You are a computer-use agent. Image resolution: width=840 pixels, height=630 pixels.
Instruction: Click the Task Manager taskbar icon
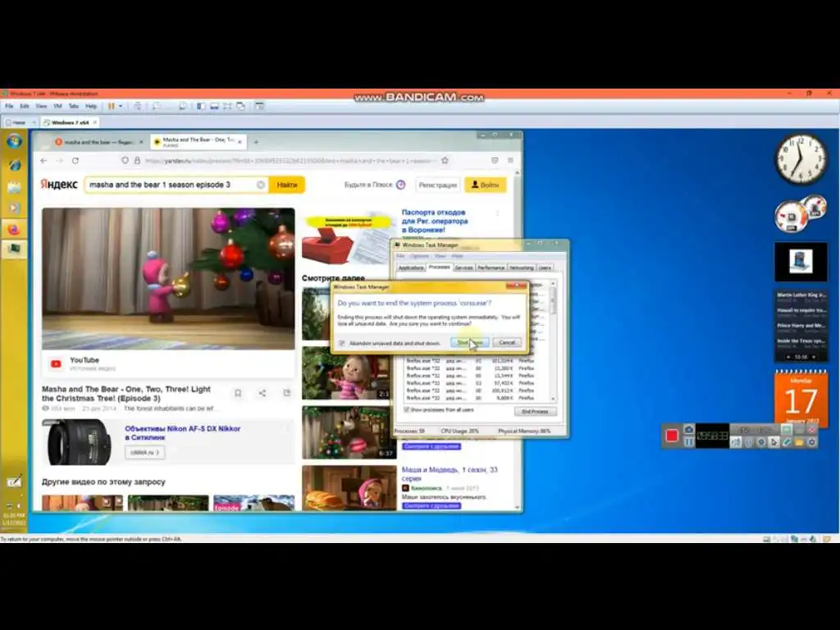[15, 249]
